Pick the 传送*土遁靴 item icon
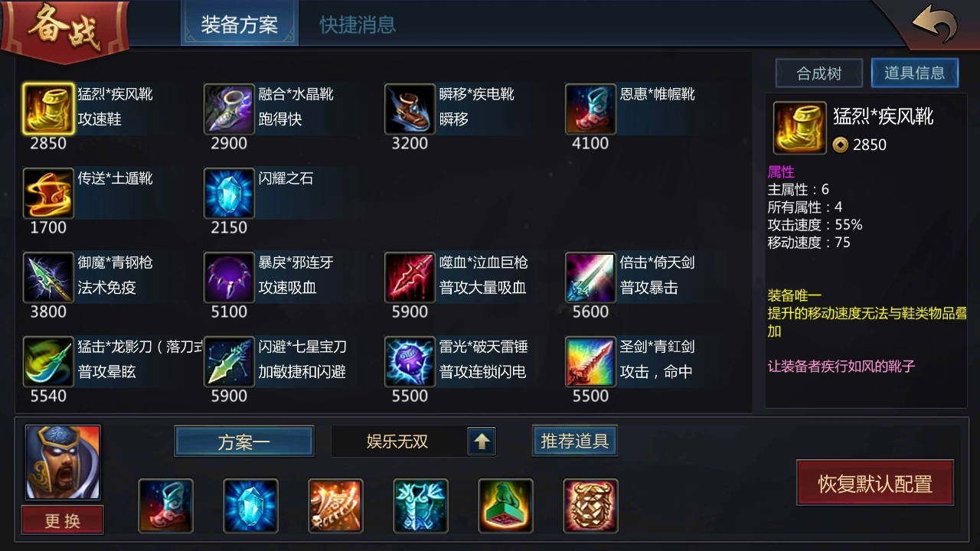980x551 pixels. click(x=48, y=194)
